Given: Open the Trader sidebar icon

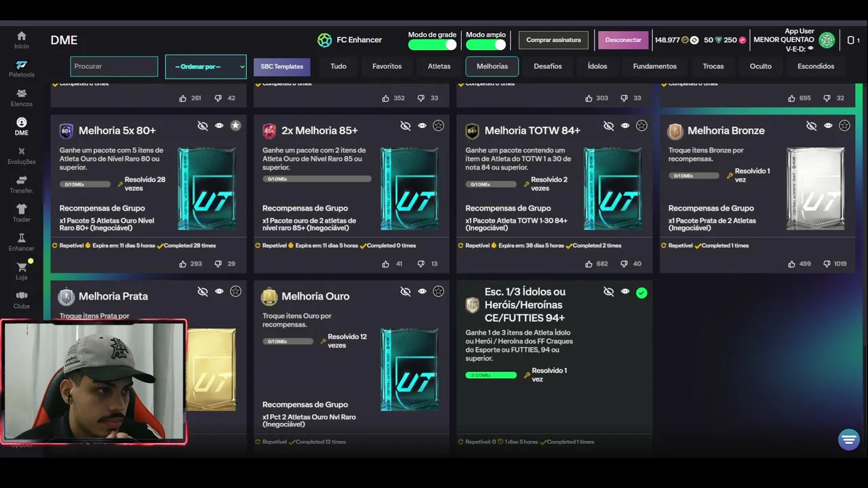Looking at the screenshot, I should point(22,209).
